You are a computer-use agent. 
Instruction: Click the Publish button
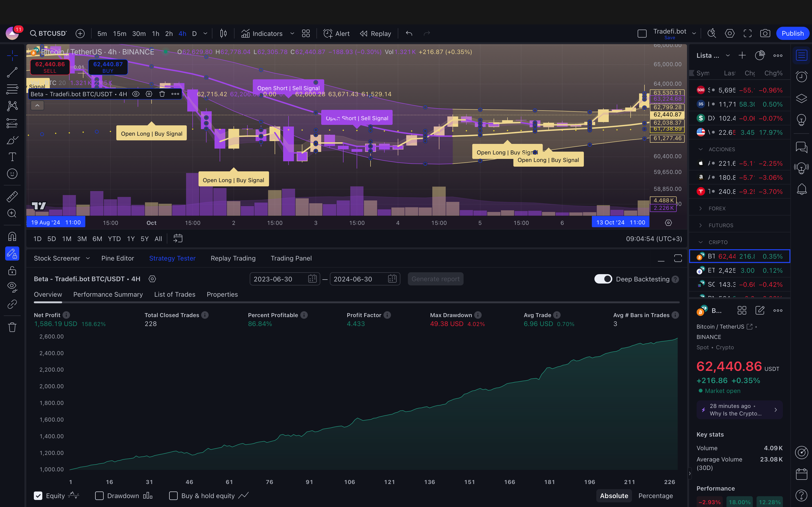(x=792, y=34)
